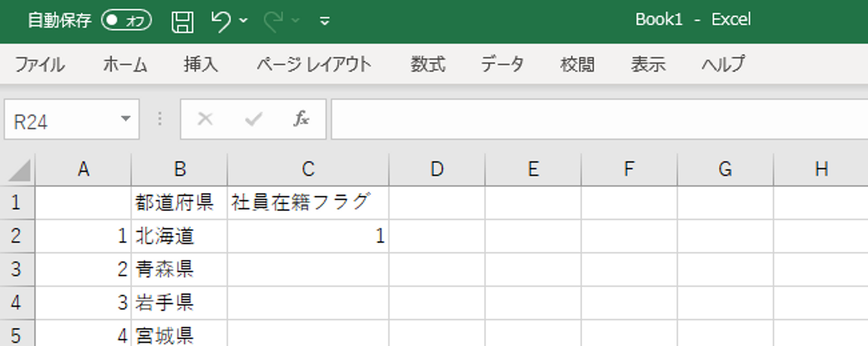The image size is (868, 346).
Task: Open Customize Quick Access Toolbar dropdown
Action: (x=324, y=22)
